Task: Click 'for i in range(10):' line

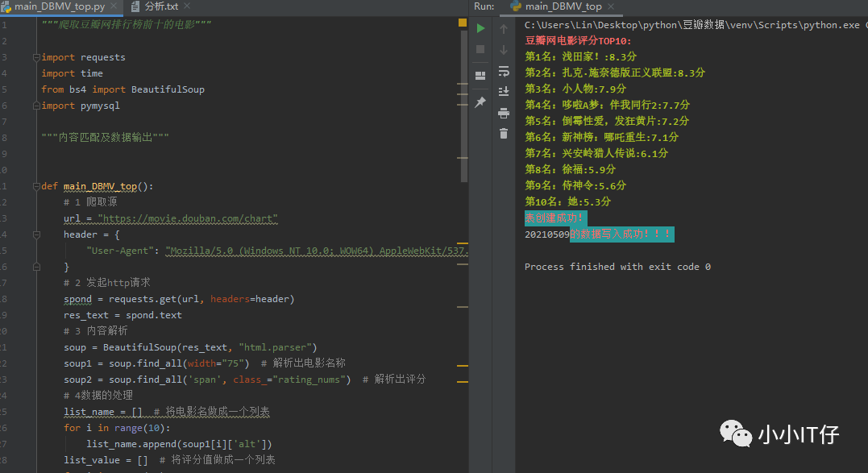Action: pyautogui.click(x=117, y=428)
